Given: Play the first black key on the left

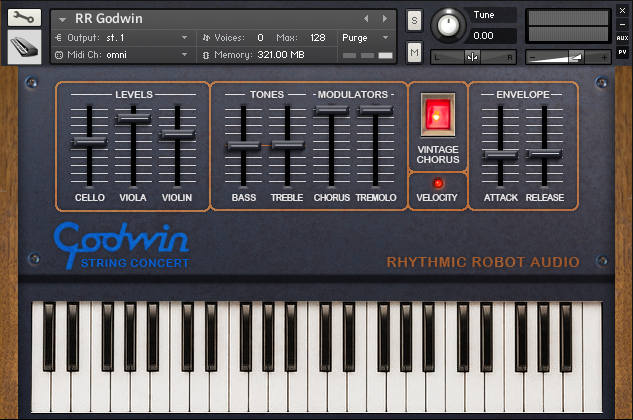Looking at the screenshot, I should 49,337.
